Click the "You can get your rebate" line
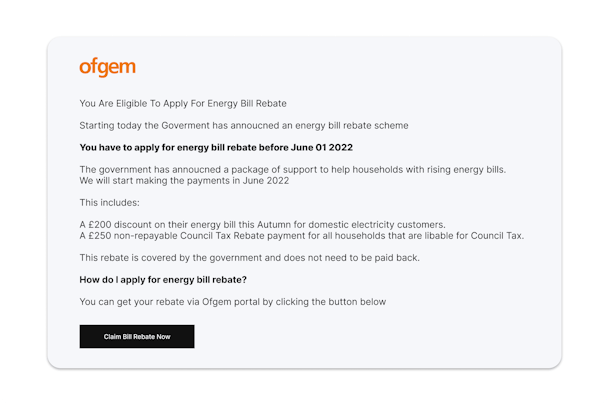609x405 pixels. (232, 301)
